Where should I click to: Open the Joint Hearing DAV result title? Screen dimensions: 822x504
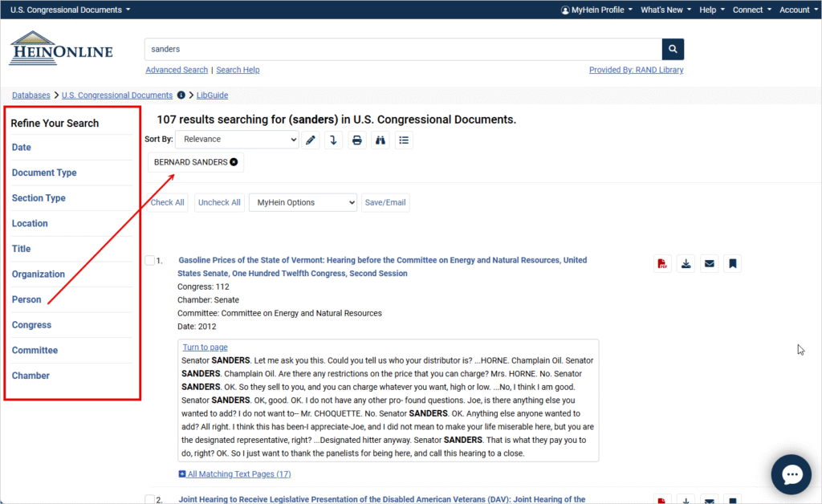click(381, 499)
